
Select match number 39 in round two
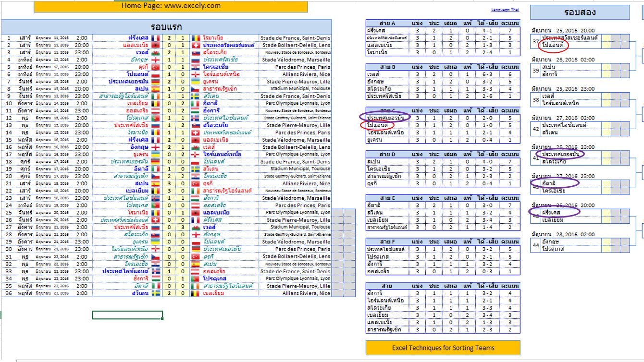point(536,70)
